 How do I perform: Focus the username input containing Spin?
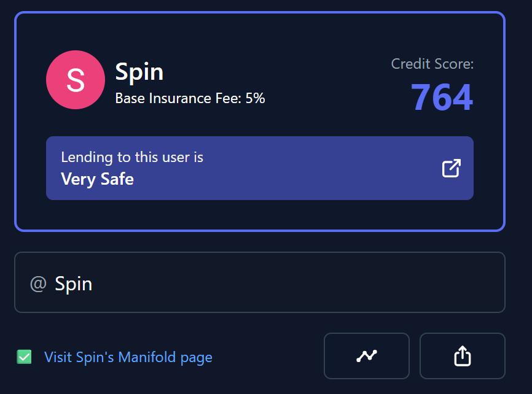click(x=260, y=282)
